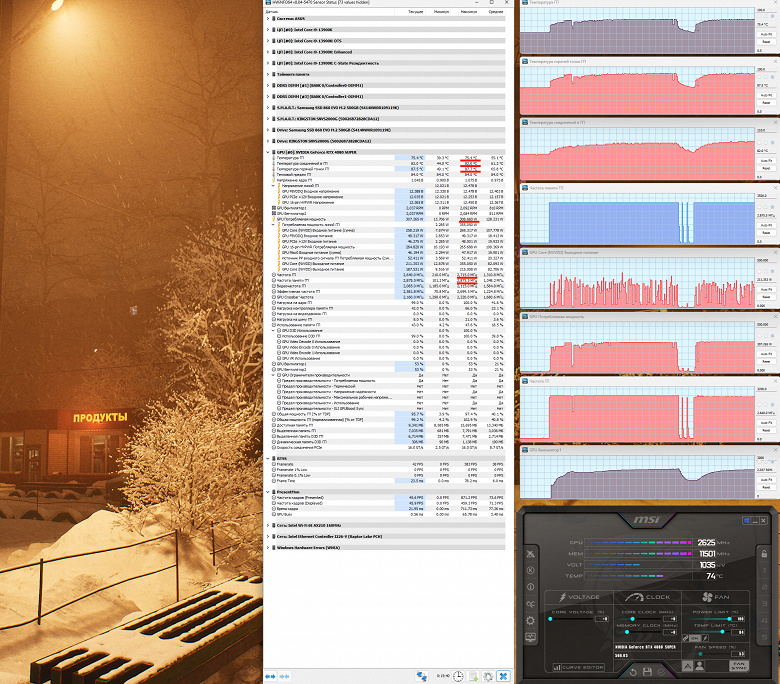
Task: Open the Curve Editor button
Action: click(579, 668)
